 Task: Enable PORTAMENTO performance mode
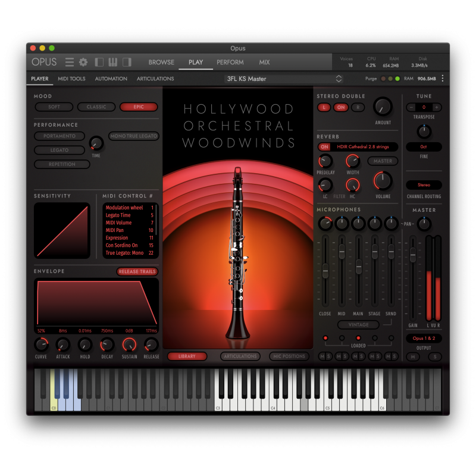click(x=59, y=136)
